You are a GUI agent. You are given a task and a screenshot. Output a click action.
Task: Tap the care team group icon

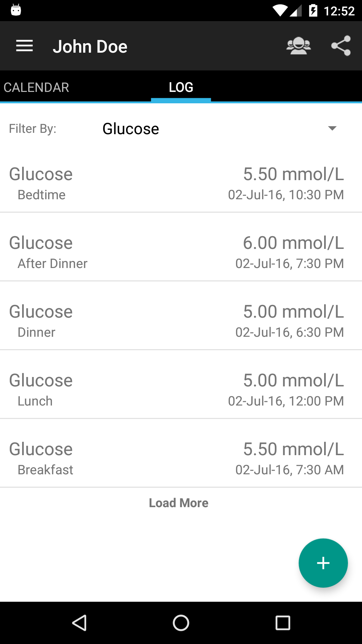pos(298,46)
